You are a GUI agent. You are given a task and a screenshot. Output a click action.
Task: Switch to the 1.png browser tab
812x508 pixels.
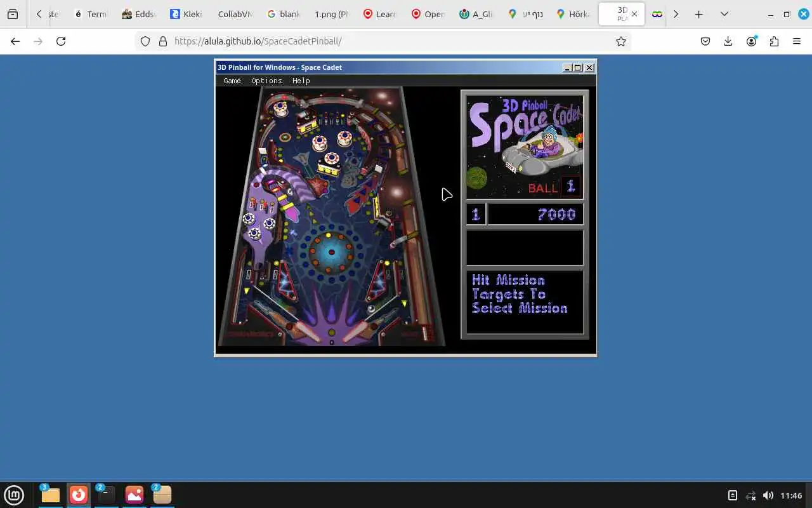331,14
